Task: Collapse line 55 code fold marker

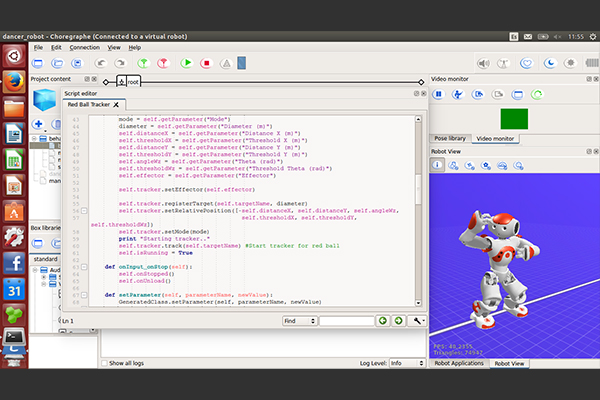Action: click(x=85, y=211)
